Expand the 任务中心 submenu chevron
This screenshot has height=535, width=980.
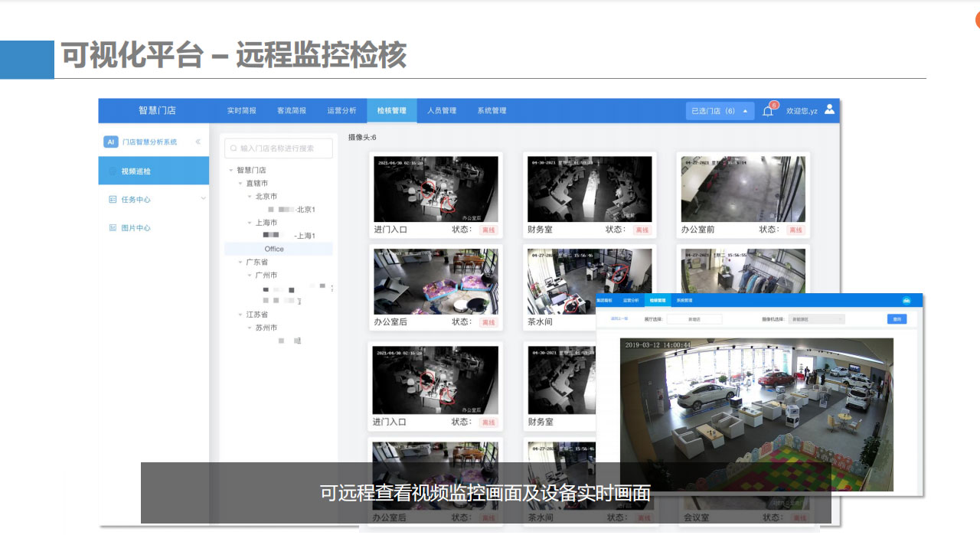pos(203,199)
